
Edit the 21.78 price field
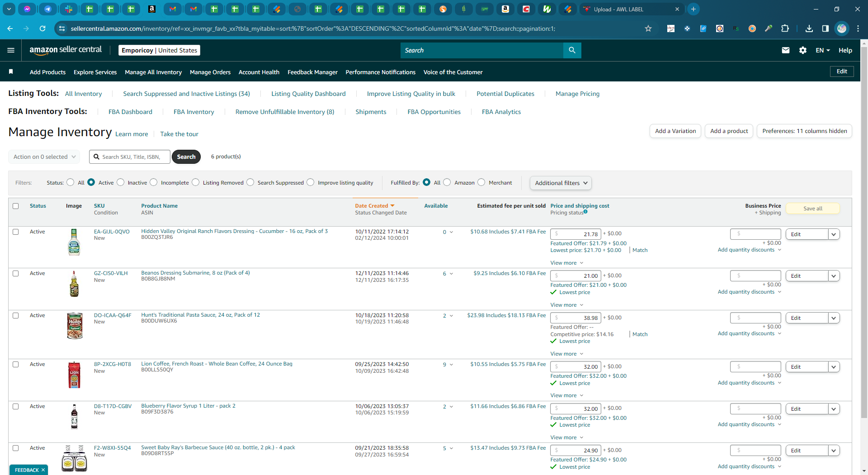[576, 234]
